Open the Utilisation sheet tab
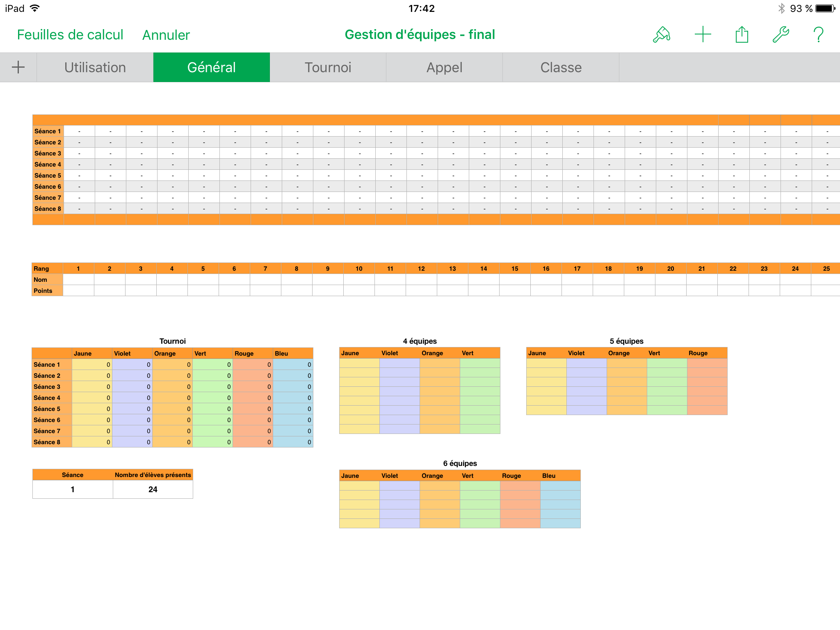The image size is (840, 630). 95,67
